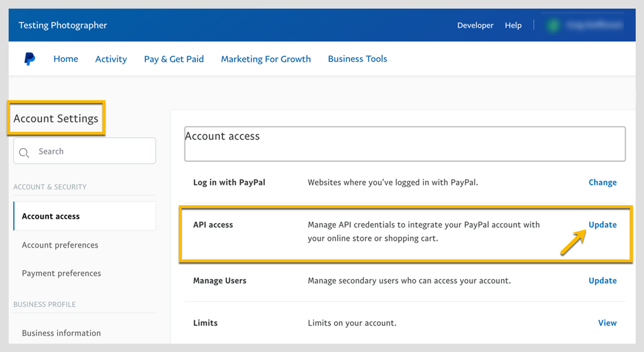Click the Limits row label
The height and width of the screenshot is (352, 644).
[205, 323]
